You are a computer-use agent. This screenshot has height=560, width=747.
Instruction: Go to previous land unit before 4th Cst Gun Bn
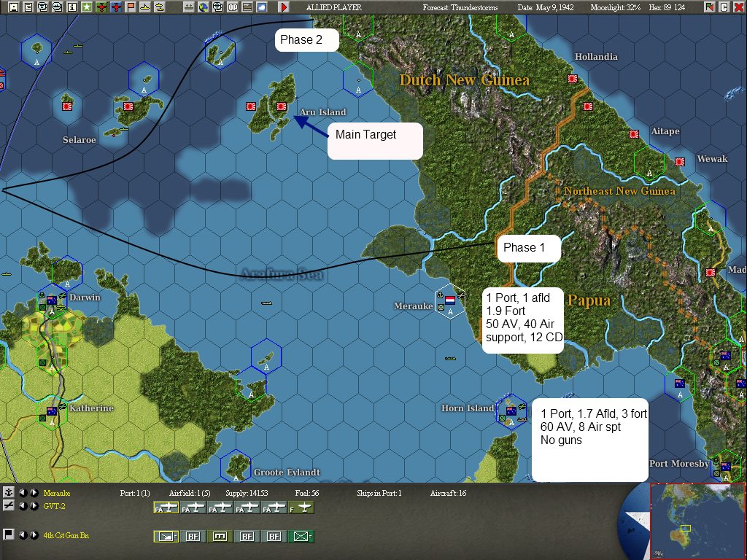23,535
